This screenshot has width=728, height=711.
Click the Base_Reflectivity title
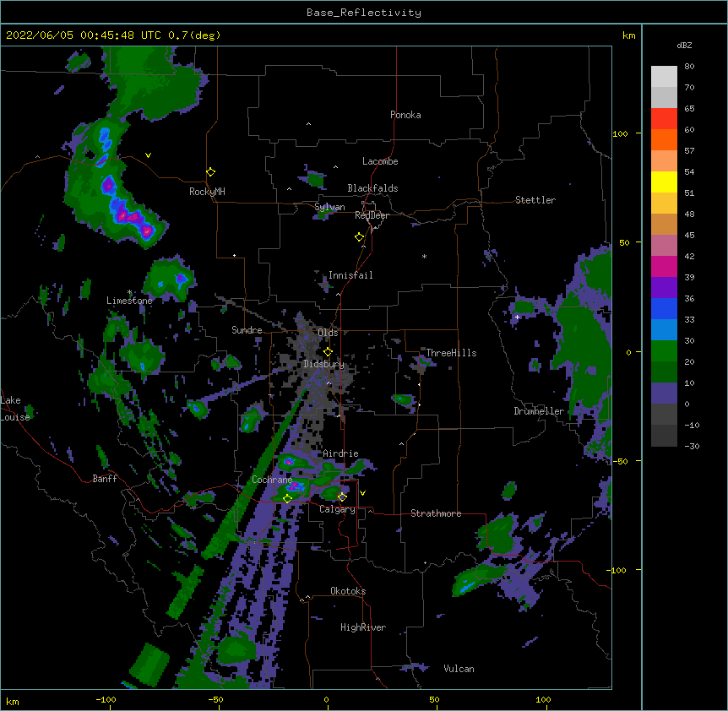364,13
